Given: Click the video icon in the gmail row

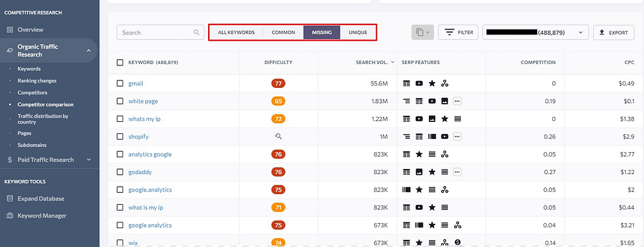Looking at the screenshot, I should point(419,84).
